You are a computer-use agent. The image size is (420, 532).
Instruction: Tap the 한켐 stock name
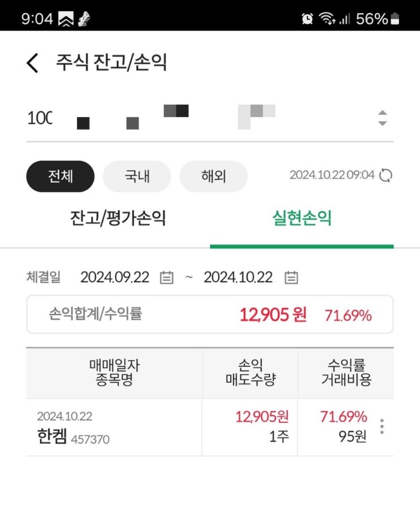[52, 438]
